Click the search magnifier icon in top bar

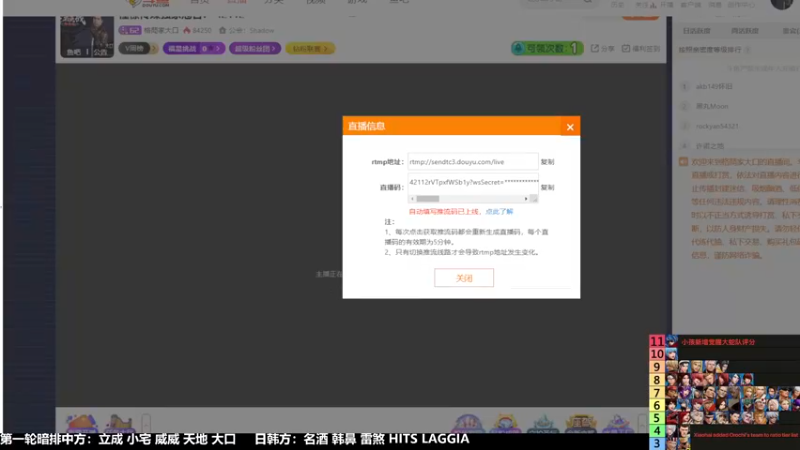pyautogui.click(x=587, y=2)
